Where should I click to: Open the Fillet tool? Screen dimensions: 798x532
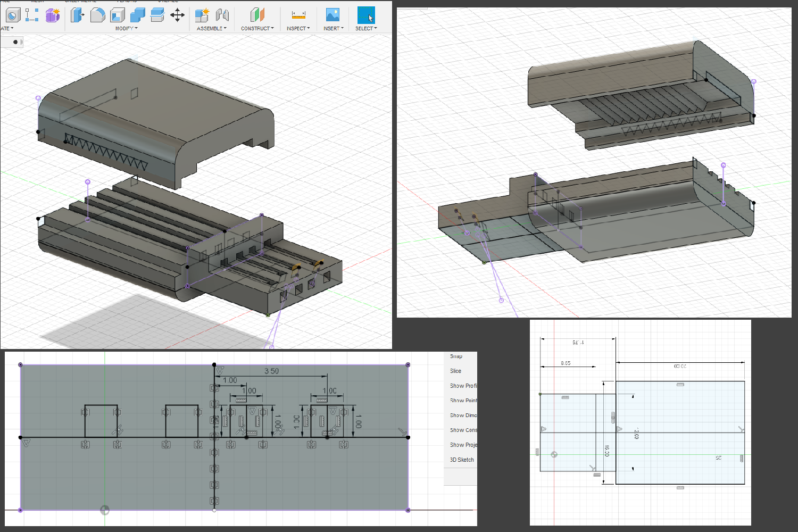click(98, 15)
